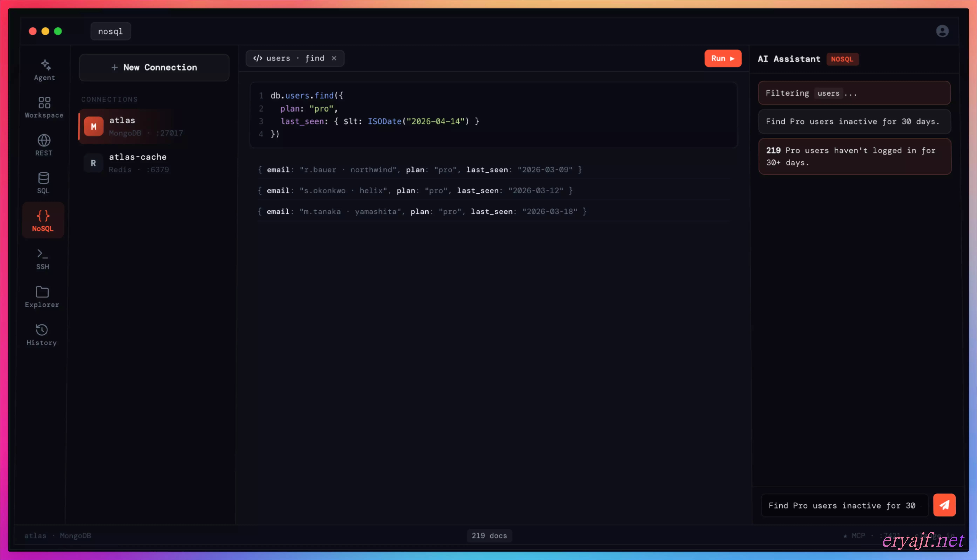This screenshot has width=977, height=560.
Task: Click the CONNECTIONS section header
Action: 109,100
